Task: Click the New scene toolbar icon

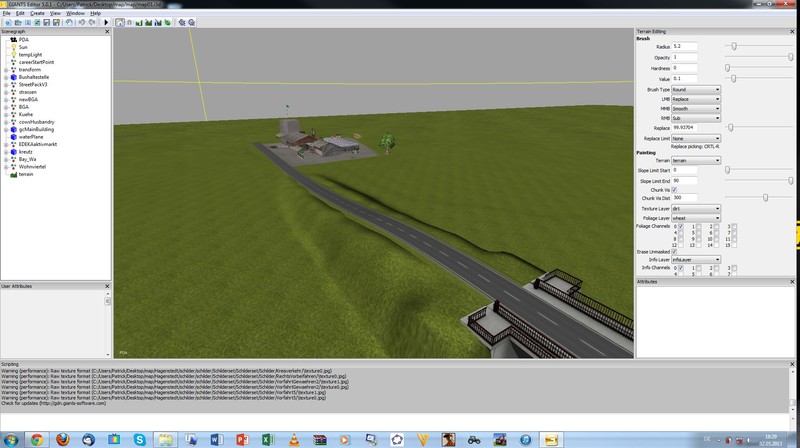Action: tap(8, 22)
